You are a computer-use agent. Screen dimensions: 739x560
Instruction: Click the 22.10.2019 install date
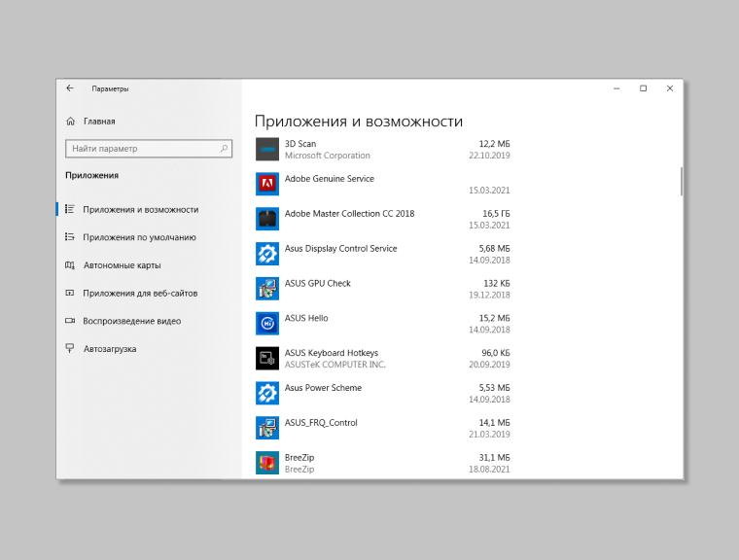point(489,156)
